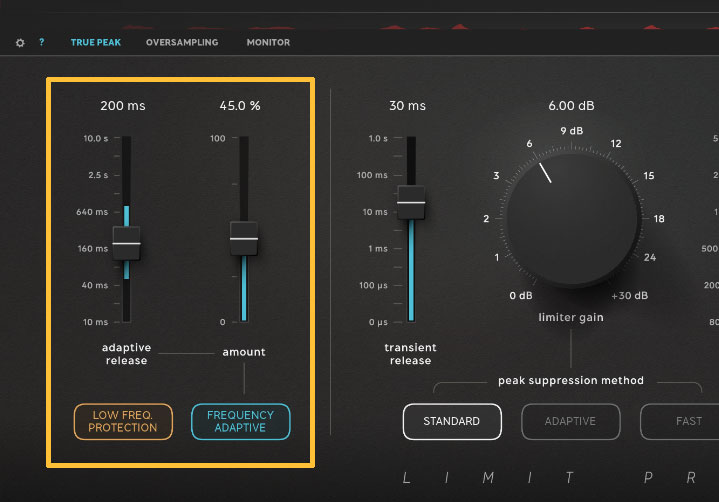The height and width of the screenshot is (502, 719).
Task: Click the 1 ms mark on transient release scale
Action: [x=378, y=248]
